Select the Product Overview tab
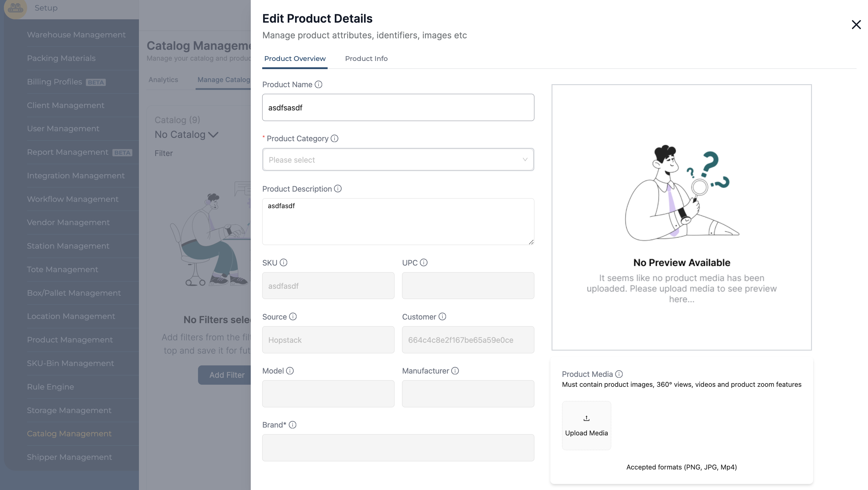This screenshot has width=868, height=490. coord(294,59)
